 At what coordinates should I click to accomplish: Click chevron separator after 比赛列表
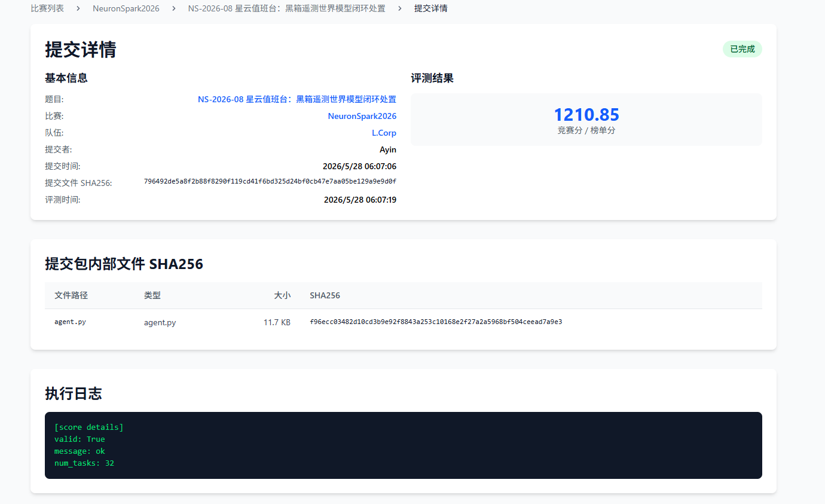[78, 8]
